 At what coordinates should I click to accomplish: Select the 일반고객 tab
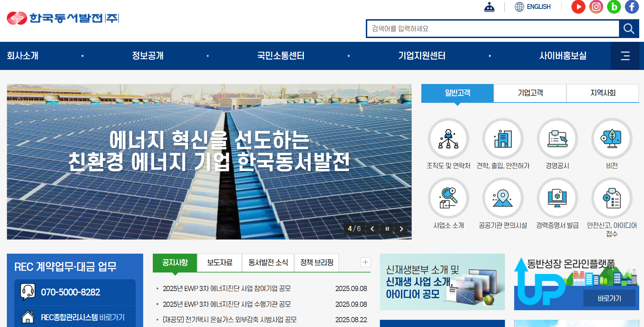(457, 93)
